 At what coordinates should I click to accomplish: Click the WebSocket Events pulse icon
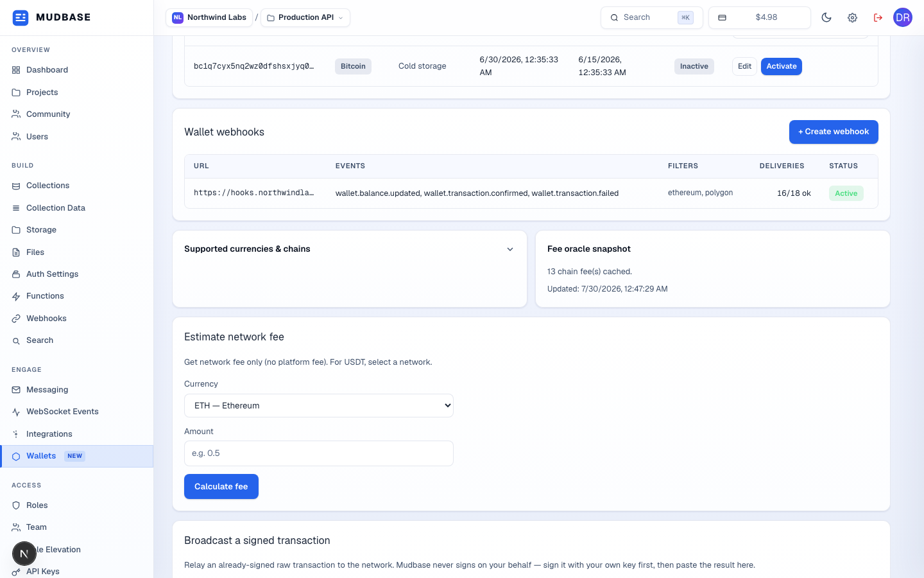[x=16, y=412]
